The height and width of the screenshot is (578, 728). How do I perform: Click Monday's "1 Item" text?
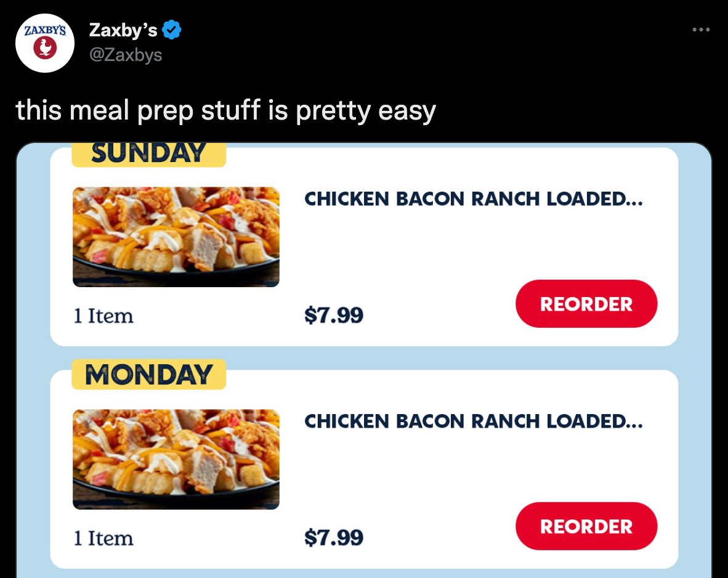(103, 539)
